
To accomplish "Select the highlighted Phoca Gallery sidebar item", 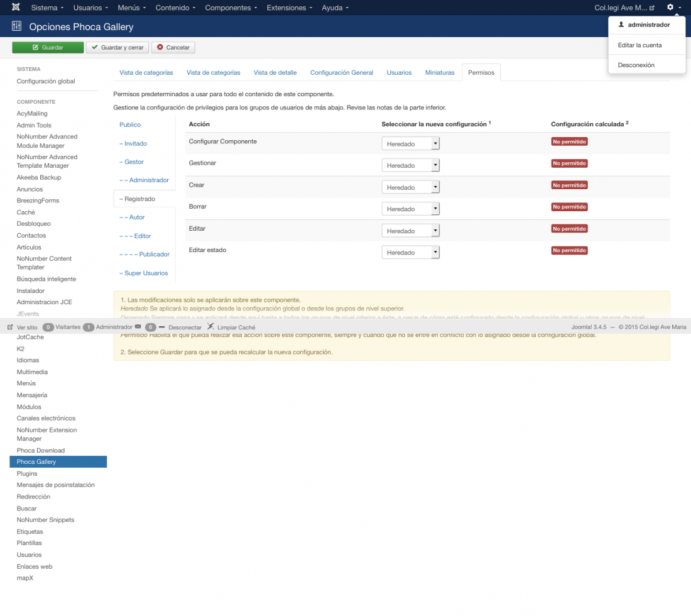I will (58, 461).
